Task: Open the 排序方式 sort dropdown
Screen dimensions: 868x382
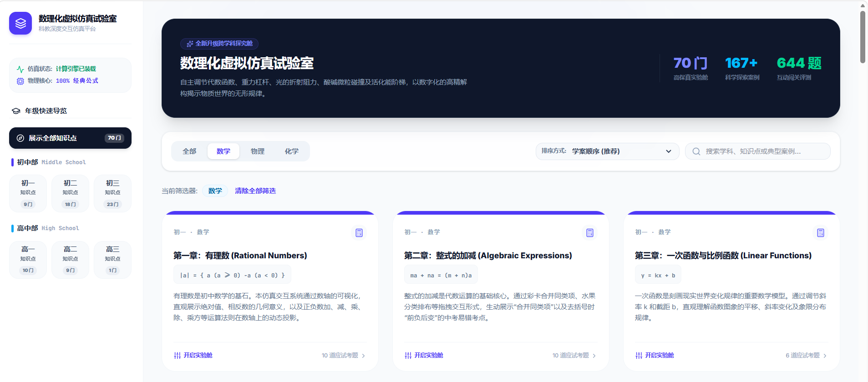Action: click(607, 151)
